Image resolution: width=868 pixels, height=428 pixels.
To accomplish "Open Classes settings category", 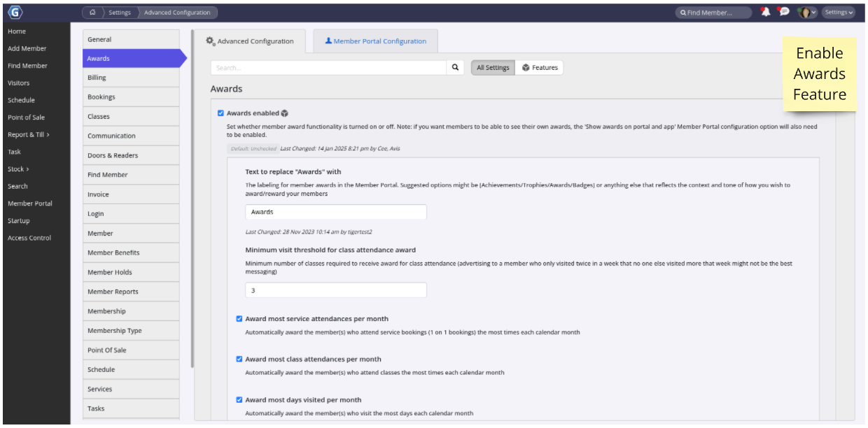I will click(x=131, y=117).
